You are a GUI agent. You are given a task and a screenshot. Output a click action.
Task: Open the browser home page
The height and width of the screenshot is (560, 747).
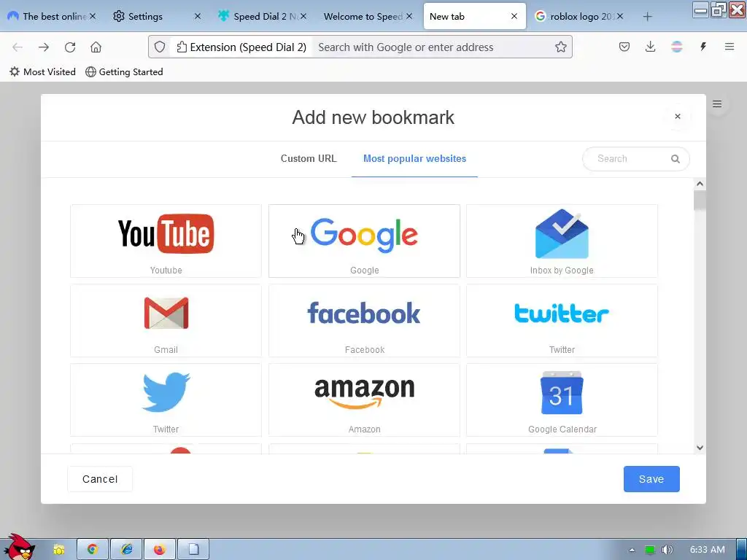(96, 47)
